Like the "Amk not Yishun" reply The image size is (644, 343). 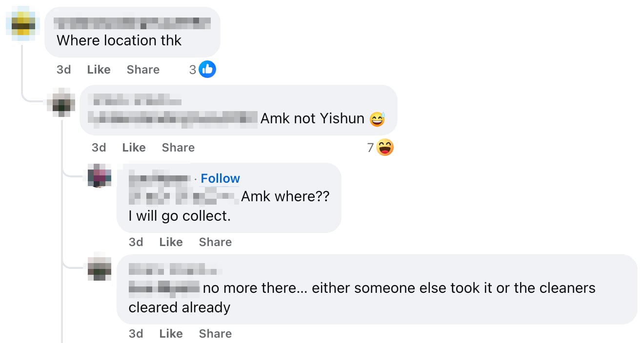click(x=134, y=148)
